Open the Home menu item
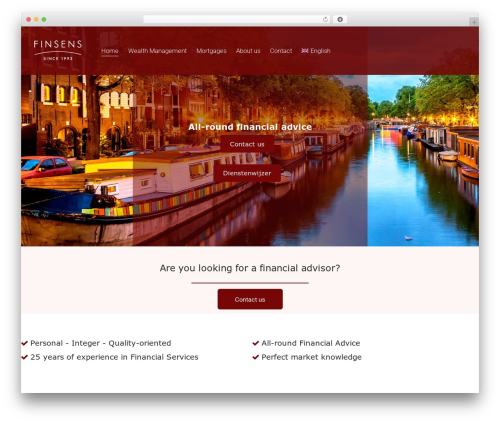 [110, 51]
